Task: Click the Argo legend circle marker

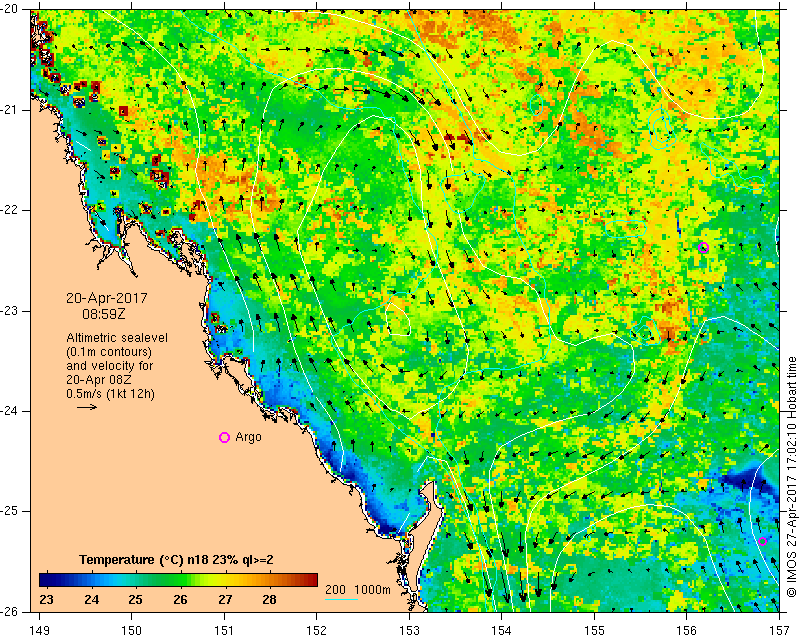Action: [224, 437]
